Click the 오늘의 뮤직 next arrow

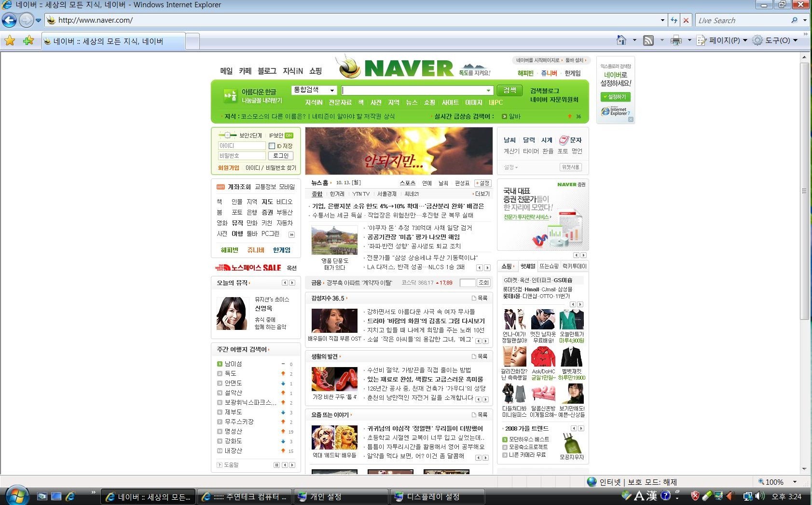[x=292, y=283]
